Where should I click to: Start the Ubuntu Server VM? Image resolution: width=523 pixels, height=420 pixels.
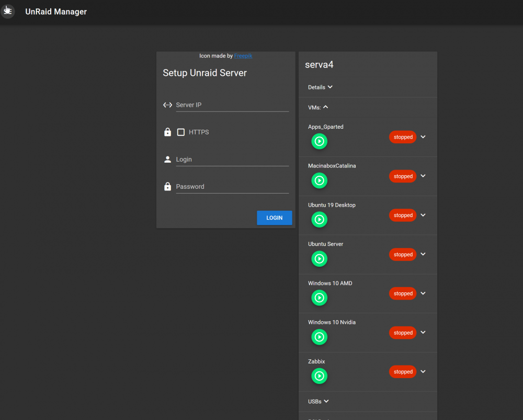pyautogui.click(x=319, y=258)
